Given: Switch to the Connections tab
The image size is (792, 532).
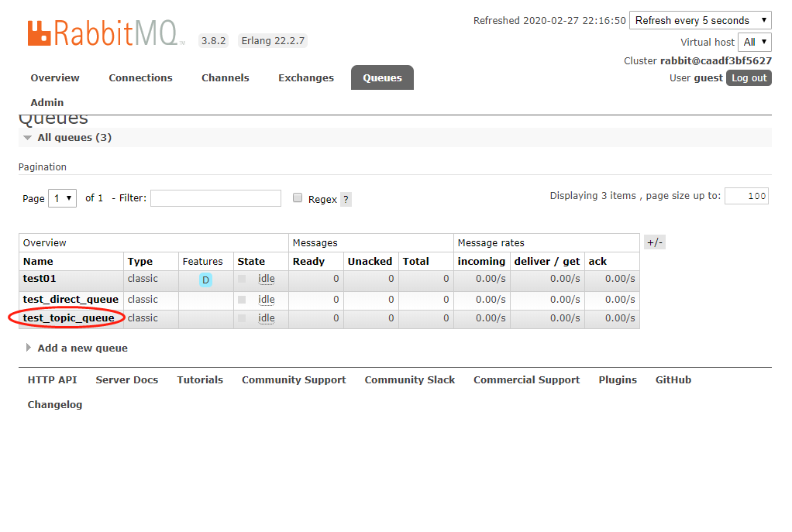Looking at the screenshot, I should (140, 77).
